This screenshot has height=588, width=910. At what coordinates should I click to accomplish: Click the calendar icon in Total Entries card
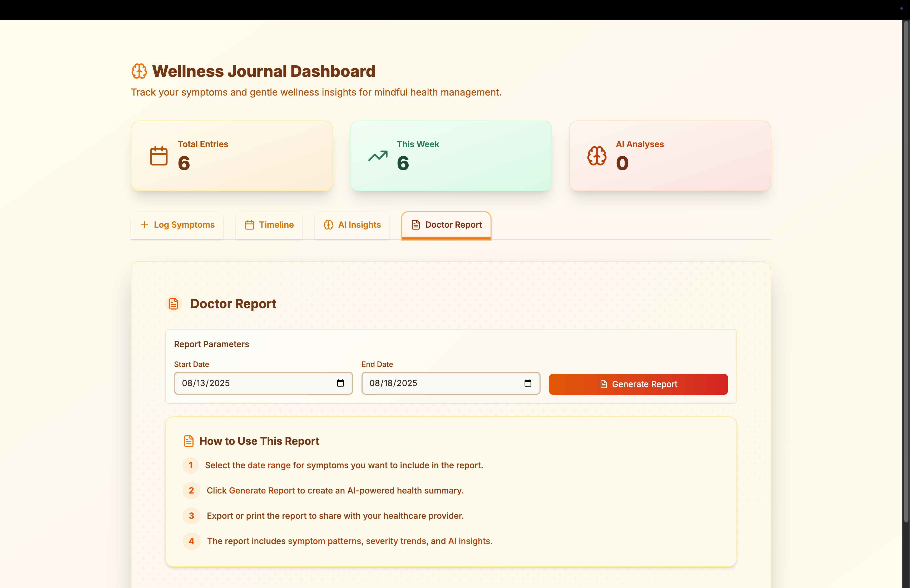pyautogui.click(x=159, y=156)
